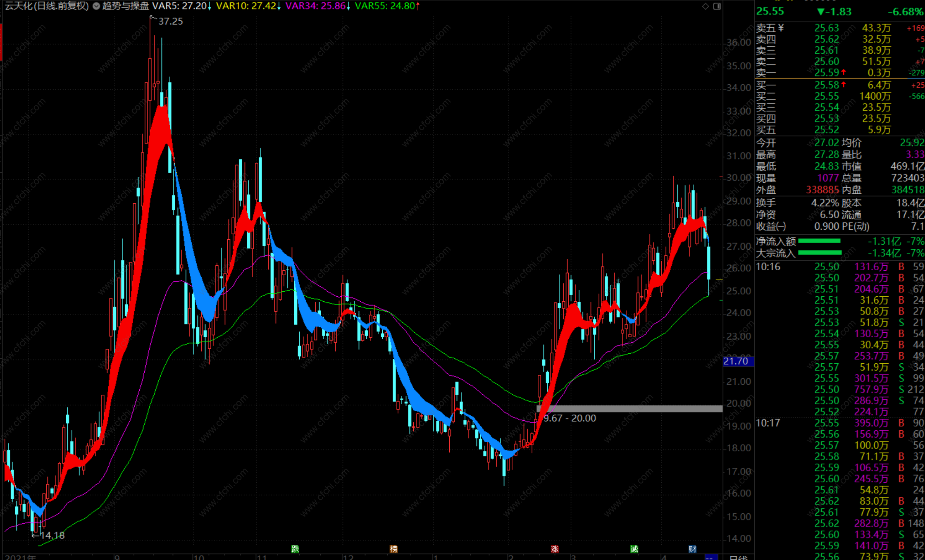
Task: Click the blue 21.70 price axis tag
Action: pos(738,361)
